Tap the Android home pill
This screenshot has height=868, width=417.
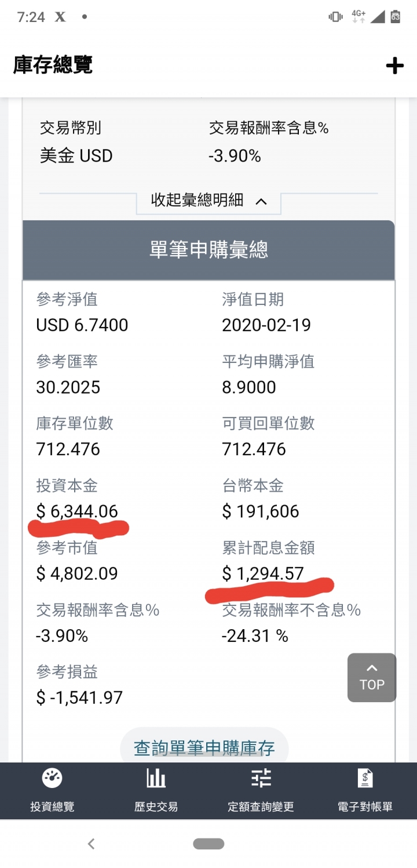[209, 844]
